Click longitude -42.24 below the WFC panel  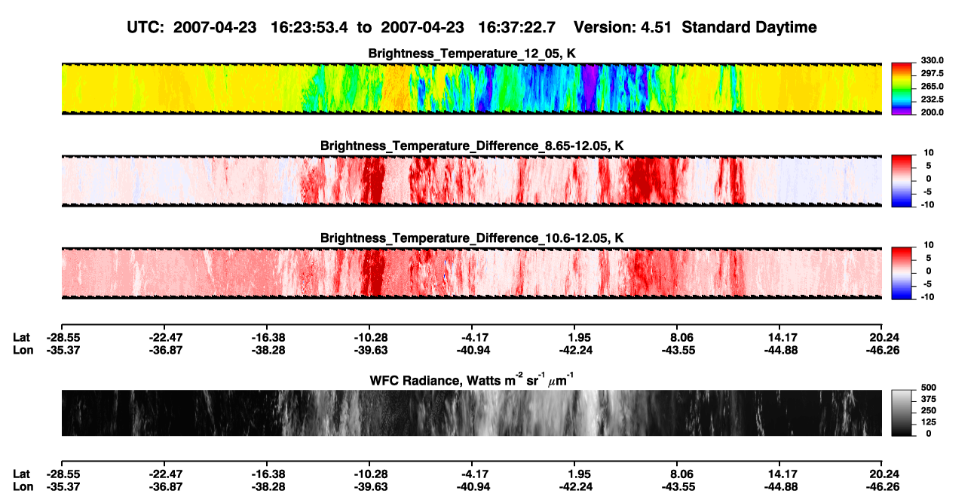coord(575,487)
